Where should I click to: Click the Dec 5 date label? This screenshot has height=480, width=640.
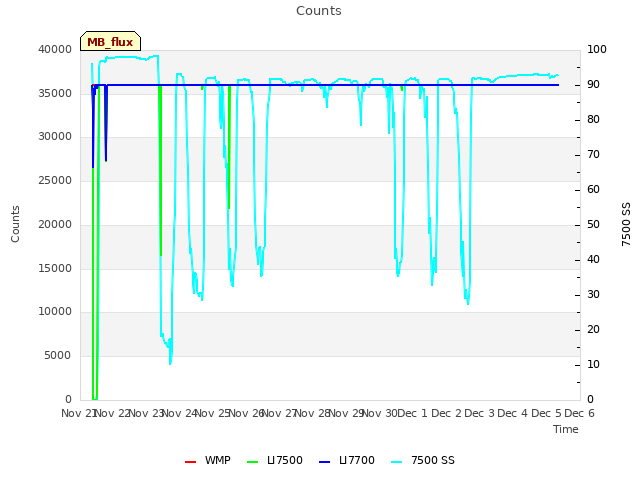(546, 413)
